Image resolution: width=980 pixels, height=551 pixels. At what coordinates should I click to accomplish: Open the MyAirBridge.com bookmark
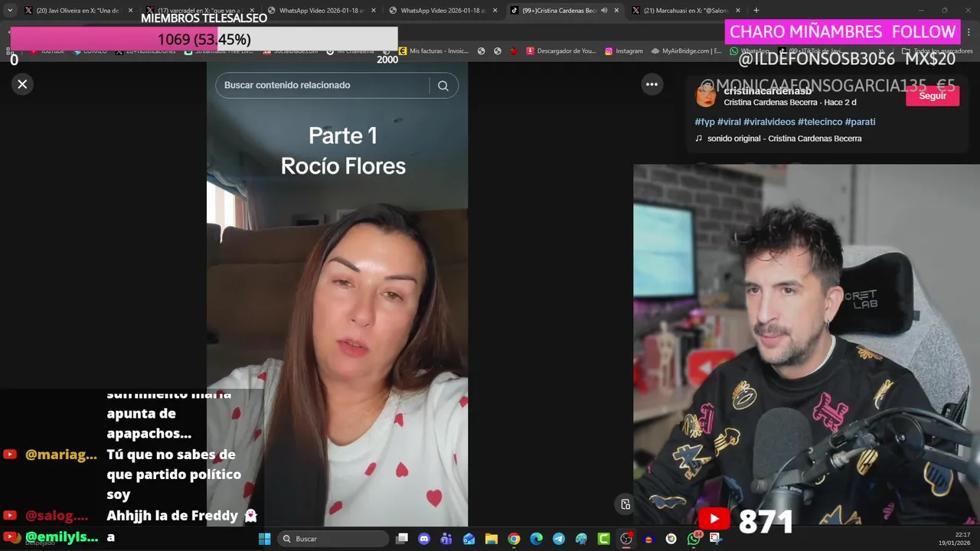(687, 51)
